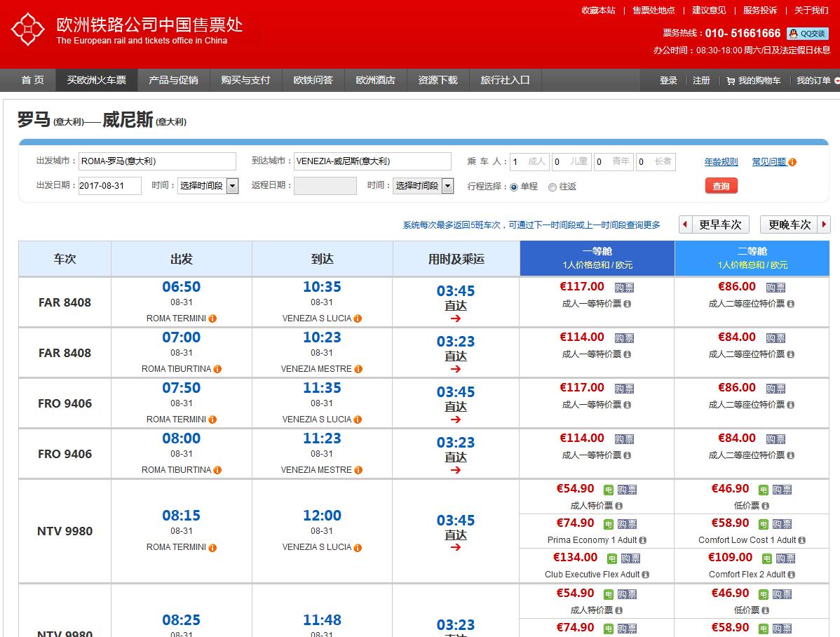Viewport: 840px width, 637px height.
Task: Buy €86.00 second class ticket for 06:50
Action: [x=775, y=288]
